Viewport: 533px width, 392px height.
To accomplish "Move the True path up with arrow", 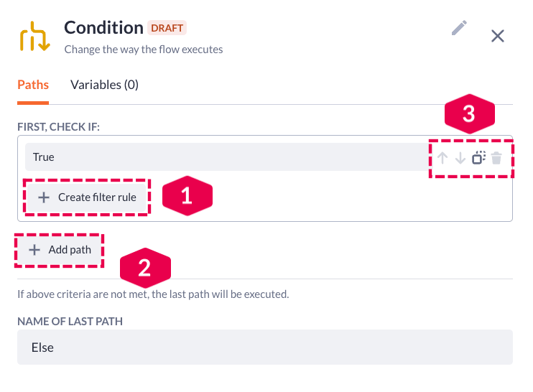I will 442,158.
